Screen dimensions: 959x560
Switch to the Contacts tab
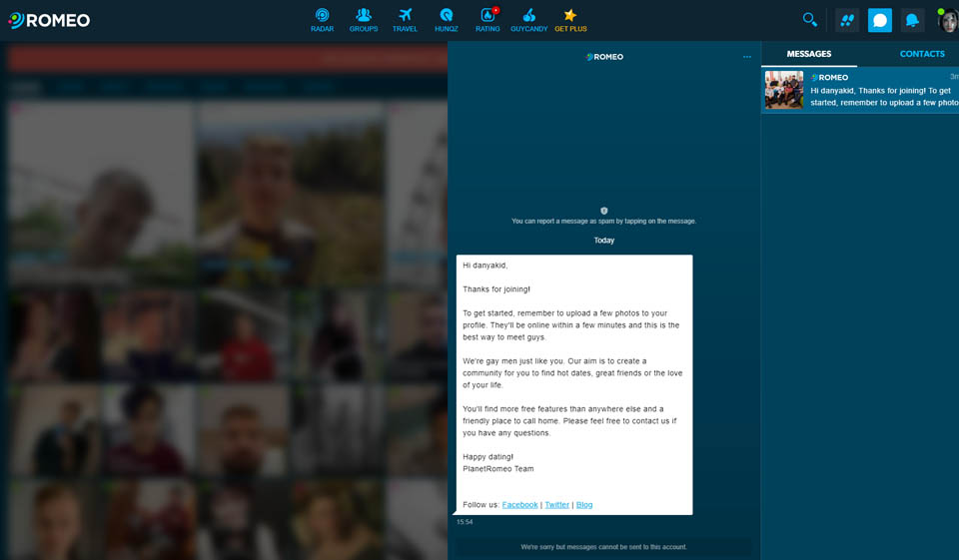tap(921, 54)
